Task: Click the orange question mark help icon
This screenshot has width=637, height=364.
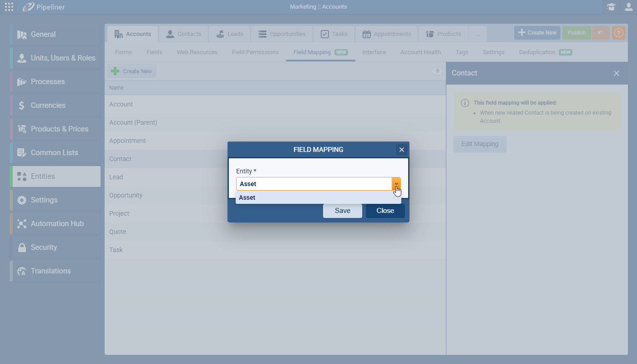Action: 619,33
